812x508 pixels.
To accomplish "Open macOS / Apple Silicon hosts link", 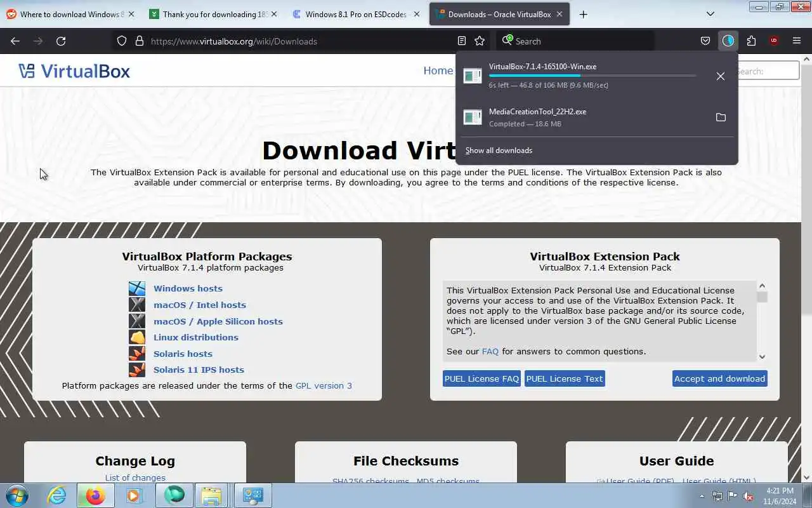I will tap(218, 321).
